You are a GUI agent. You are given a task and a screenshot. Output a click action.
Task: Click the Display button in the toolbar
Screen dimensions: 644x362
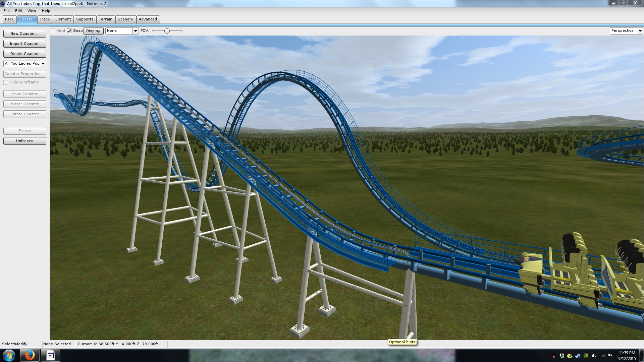(93, 31)
